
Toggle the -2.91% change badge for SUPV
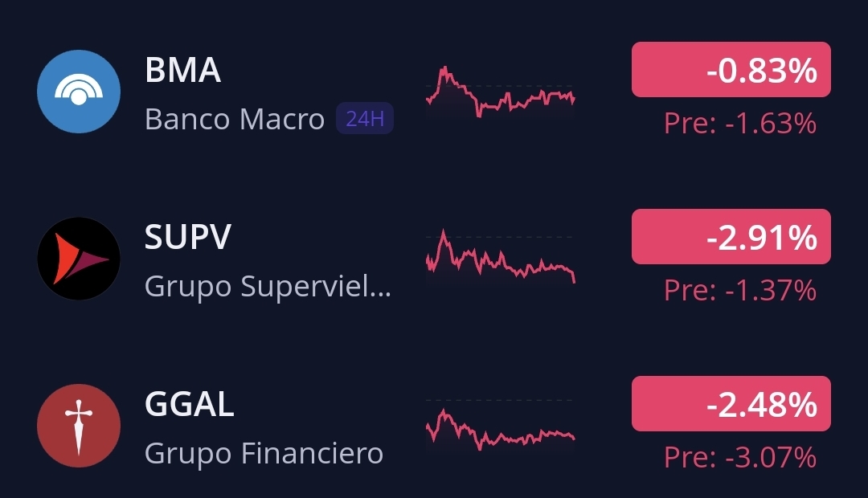coord(731,237)
